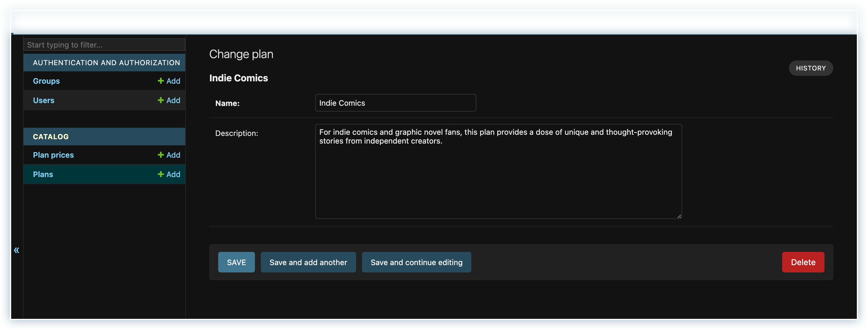The width and height of the screenshot is (868, 330).
Task: Click the 'Indie Comics' subtitle heading
Action: pos(238,78)
